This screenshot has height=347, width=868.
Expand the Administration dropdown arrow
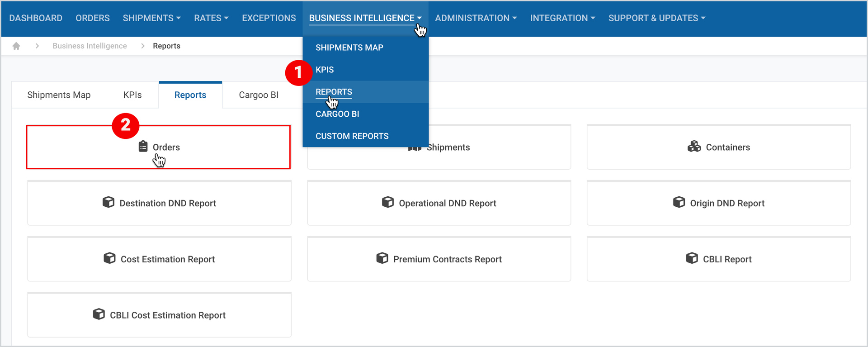tap(514, 18)
